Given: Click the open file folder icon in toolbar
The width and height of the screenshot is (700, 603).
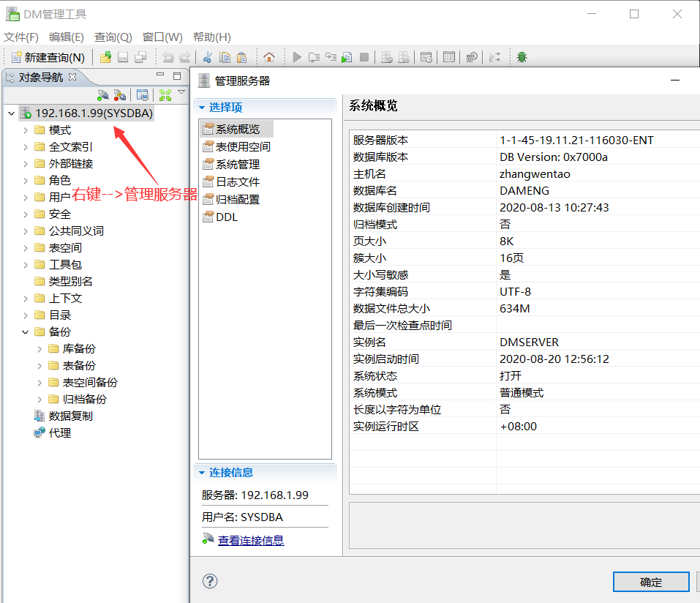Looking at the screenshot, I should [x=106, y=57].
